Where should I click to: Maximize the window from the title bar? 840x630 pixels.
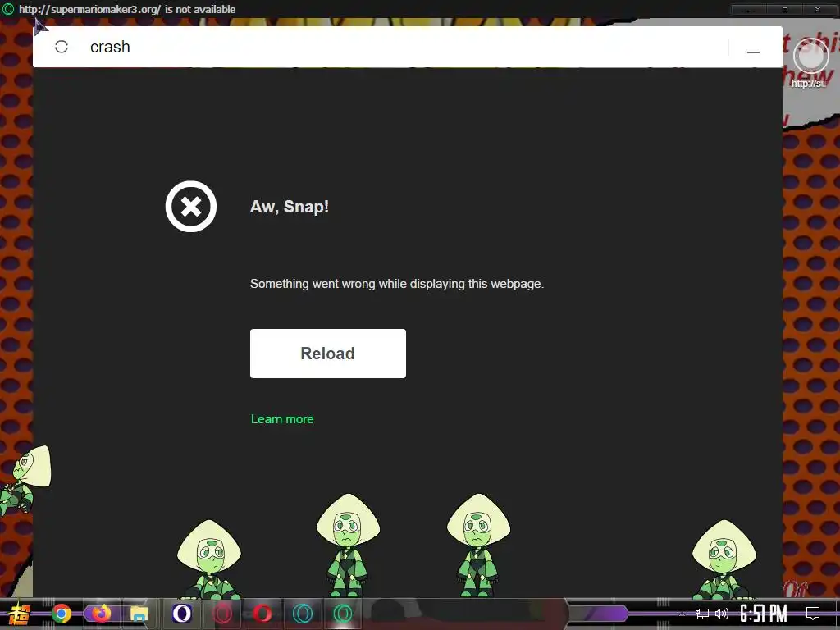point(785,10)
